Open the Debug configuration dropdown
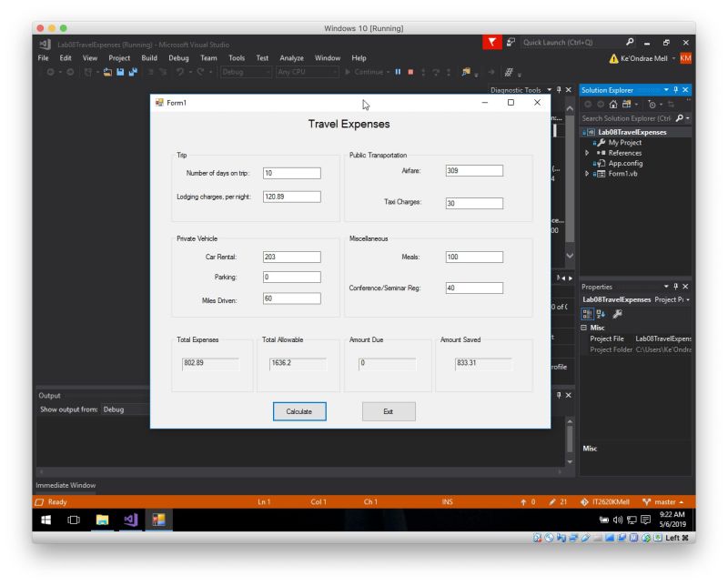Image resolution: width=728 pixels, height=586 pixels. click(x=246, y=72)
